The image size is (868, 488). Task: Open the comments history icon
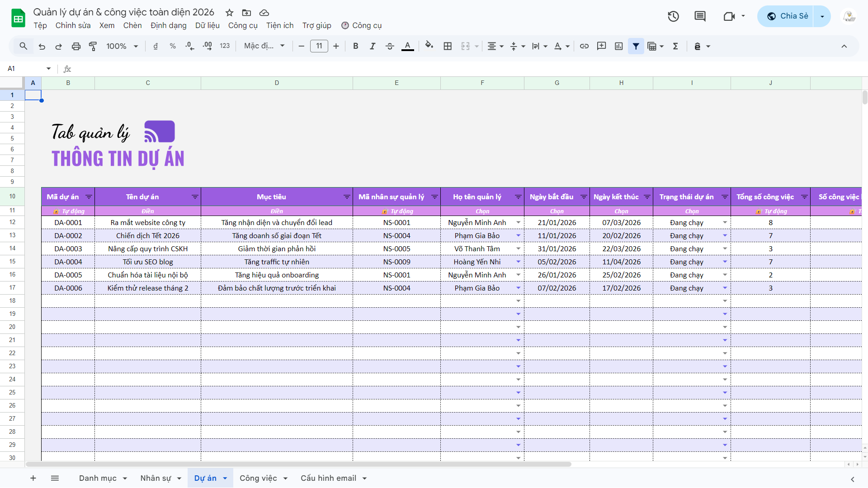(700, 16)
